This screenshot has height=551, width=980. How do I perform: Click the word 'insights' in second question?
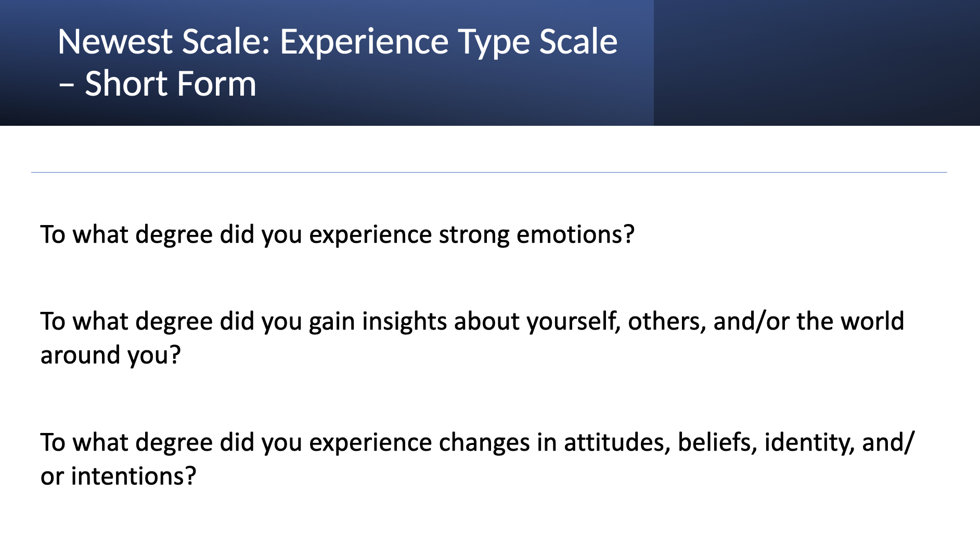404,321
